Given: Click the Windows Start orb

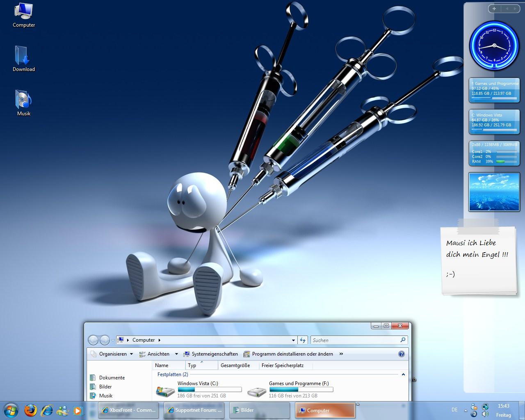Looking at the screenshot, I should [x=11, y=410].
